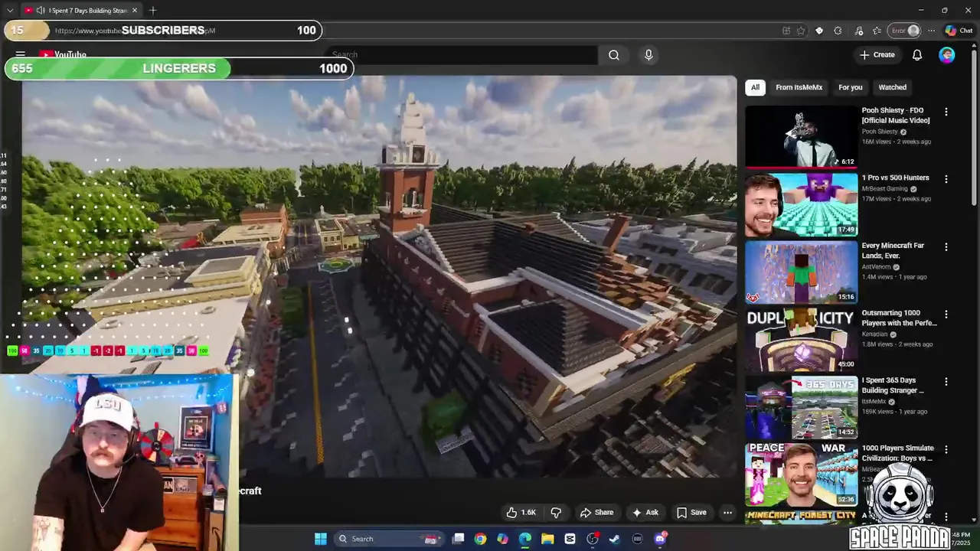Image resolution: width=980 pixels, height=551 pixels.
Task: Dislike the video with thumbs down
Action: coord(557,512)
